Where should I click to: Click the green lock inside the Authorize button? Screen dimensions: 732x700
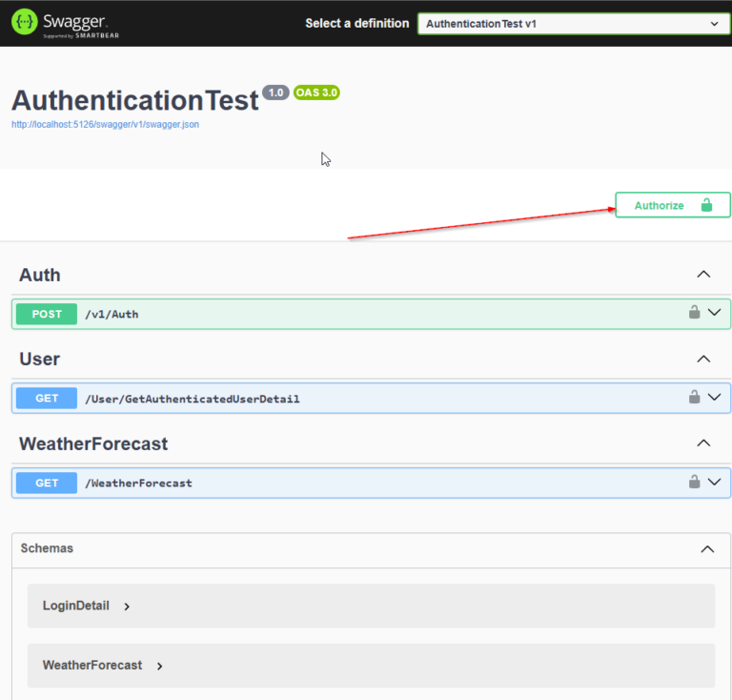(706, 204)
